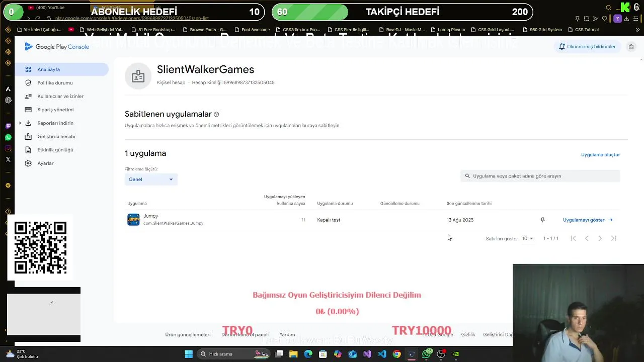The image size is (644, 362).
Task: Open 960 Grid System bookmark
Action: click(542, 30)
